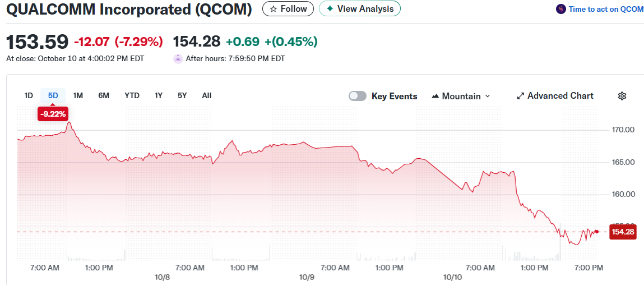Screen dimensions: 644x285
Task: Show the YTD chart range
Action: click(x=132, y=95)
